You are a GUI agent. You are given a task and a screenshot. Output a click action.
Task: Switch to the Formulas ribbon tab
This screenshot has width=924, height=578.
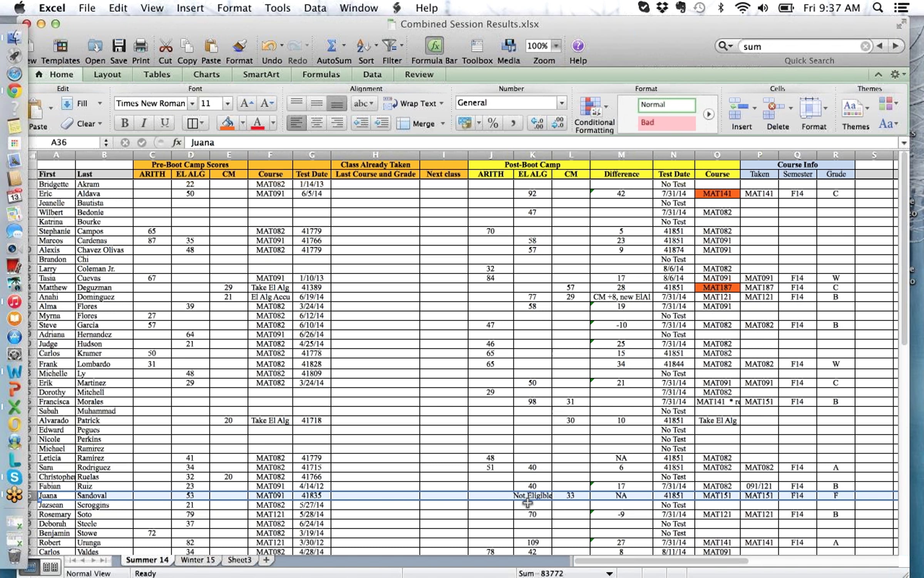tap(321, 74)
